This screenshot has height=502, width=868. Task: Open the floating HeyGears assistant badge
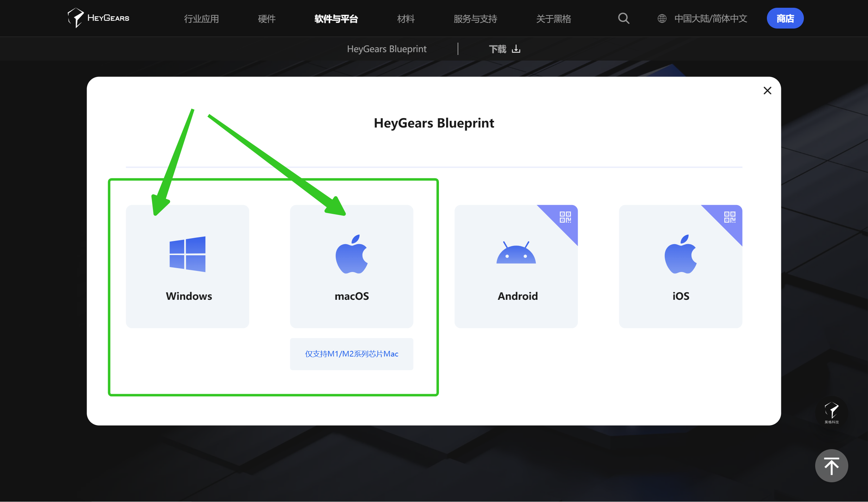831,412
